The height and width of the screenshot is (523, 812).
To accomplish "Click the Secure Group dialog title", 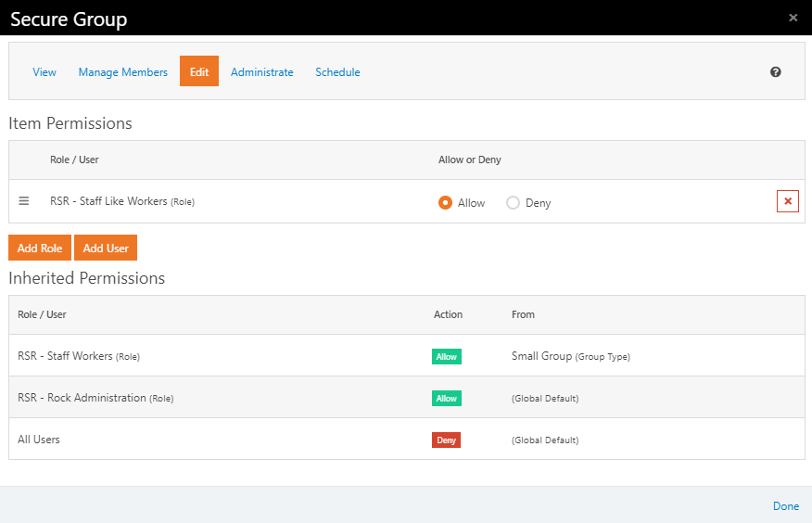I will click(x=69, y=19).
